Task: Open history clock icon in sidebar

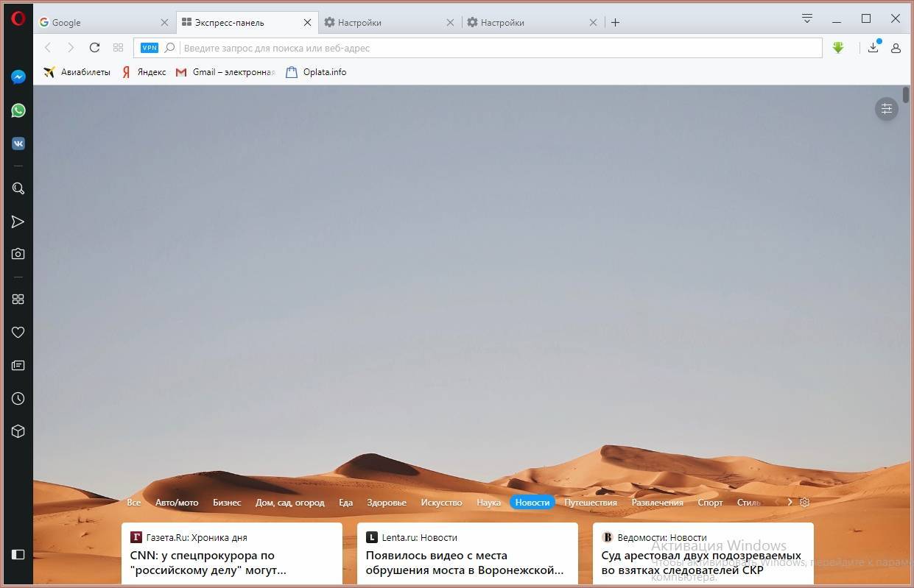Action: (18, 398)
